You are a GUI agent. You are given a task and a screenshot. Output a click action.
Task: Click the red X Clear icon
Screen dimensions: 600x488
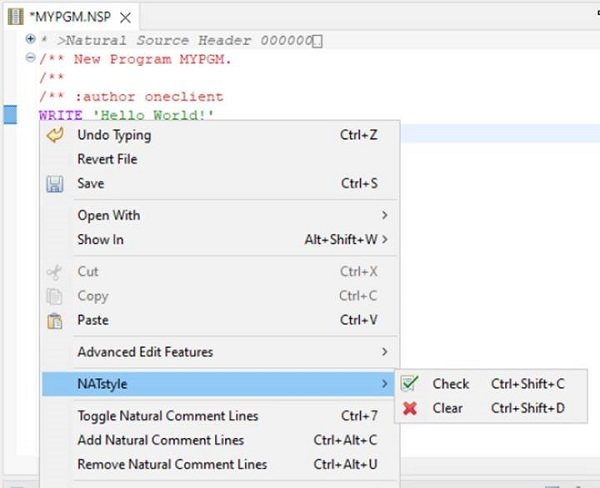(x=410, y=408)
